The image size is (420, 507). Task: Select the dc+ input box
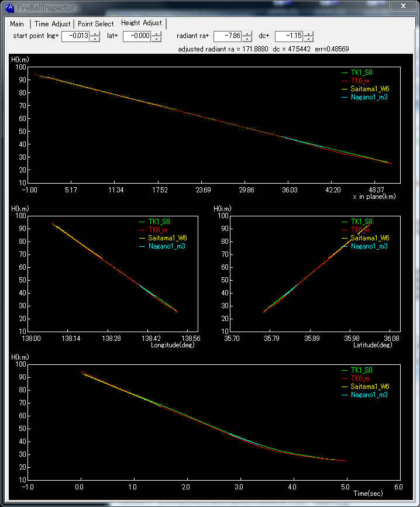288,36
